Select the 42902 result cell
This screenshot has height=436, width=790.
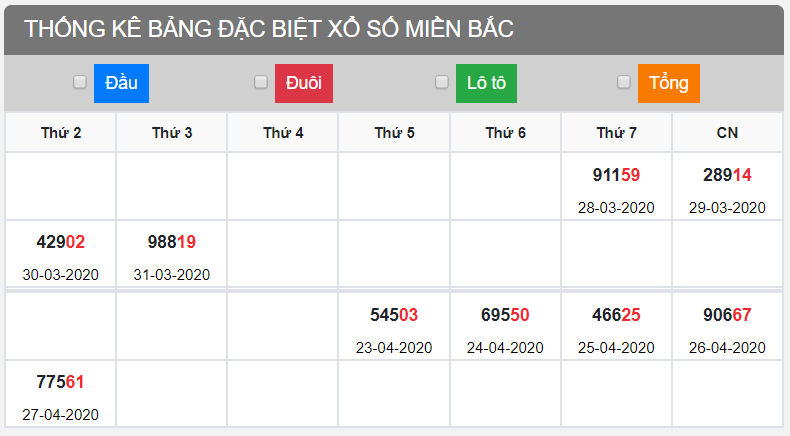tap(61, 242)
